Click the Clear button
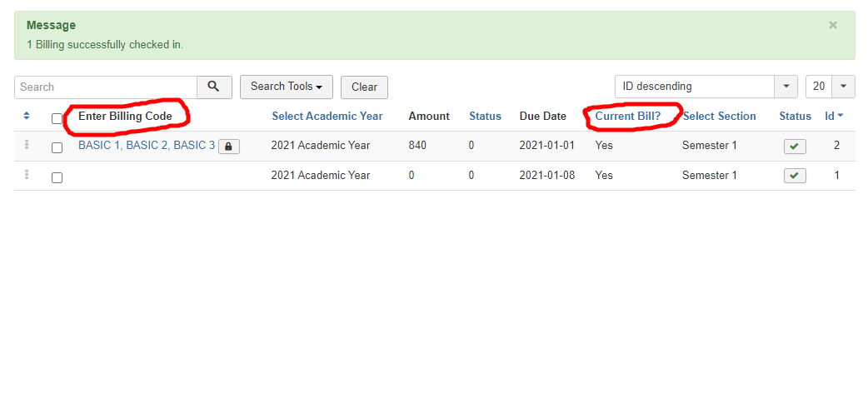 click(364, 87)
